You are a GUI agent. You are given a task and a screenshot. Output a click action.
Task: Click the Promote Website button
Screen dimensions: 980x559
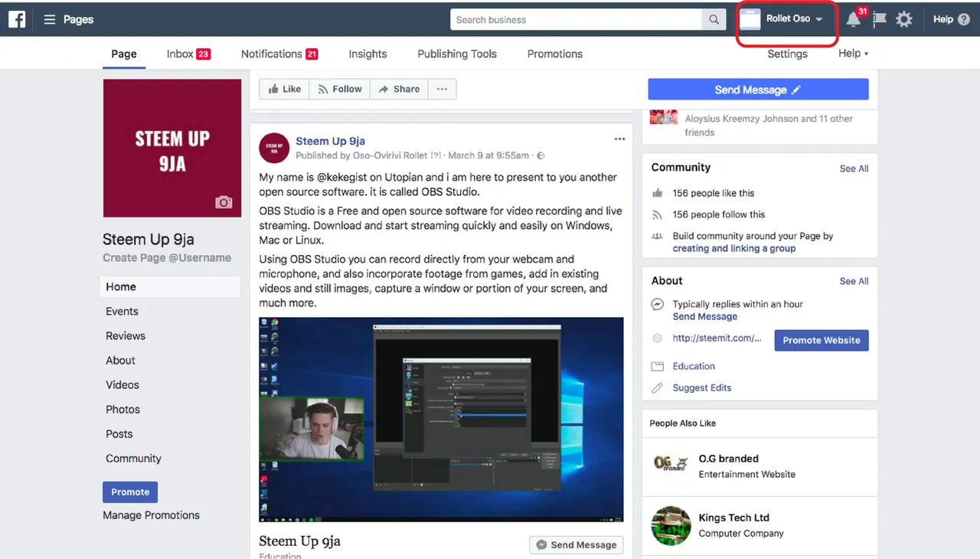pyautogui.click(x=822, y=340)
